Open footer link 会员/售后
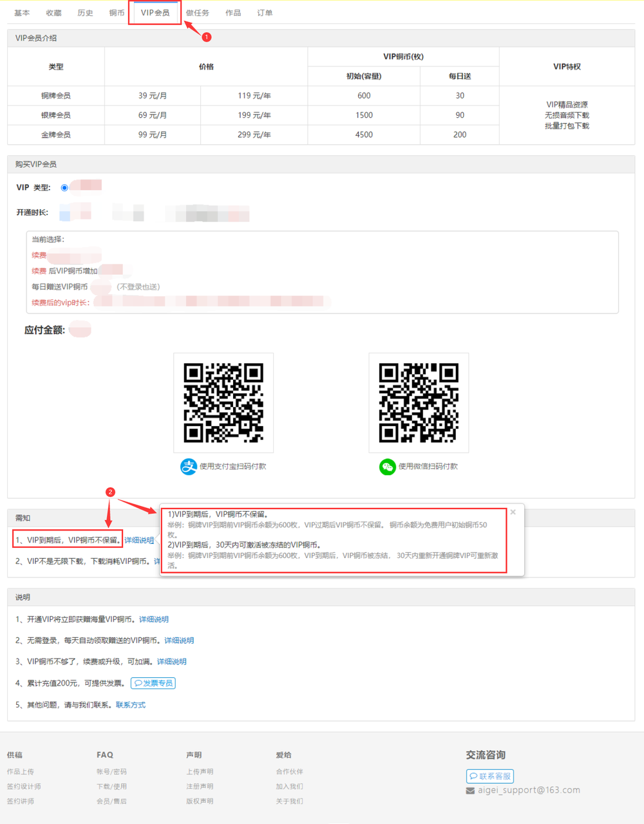 111,801
